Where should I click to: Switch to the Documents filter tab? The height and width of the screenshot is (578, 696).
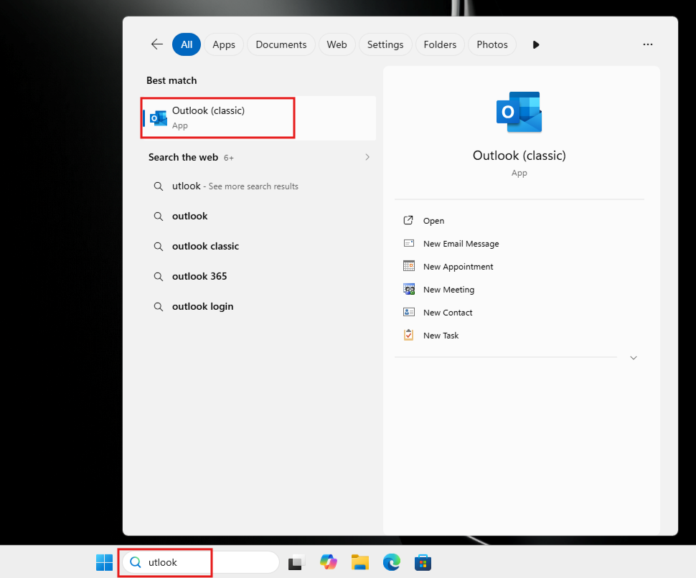281,44
